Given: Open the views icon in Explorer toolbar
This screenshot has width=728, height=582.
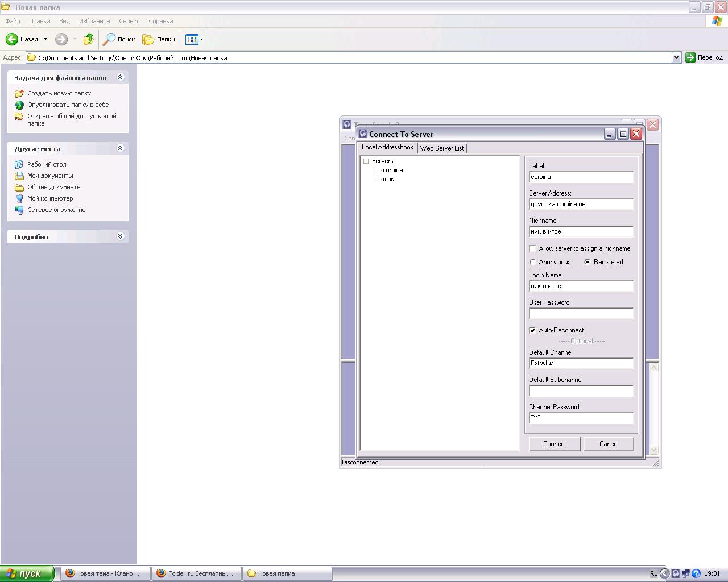Looking at the screenshot, I should coord(192,39).
